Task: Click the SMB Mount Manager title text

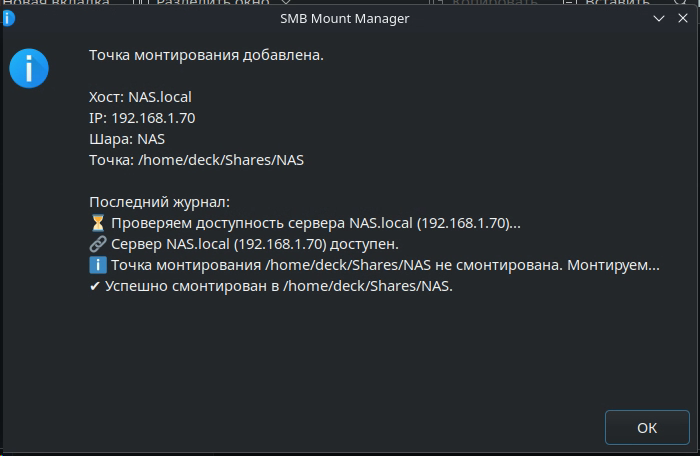Action: pyautogui.click(x=345, y=18)
